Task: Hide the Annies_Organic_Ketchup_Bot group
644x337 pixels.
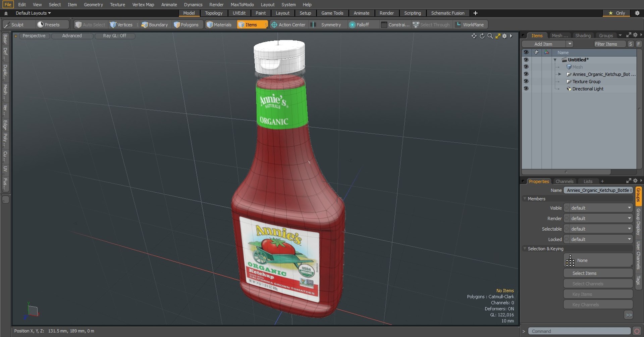Action: click(x=526, y=74)
